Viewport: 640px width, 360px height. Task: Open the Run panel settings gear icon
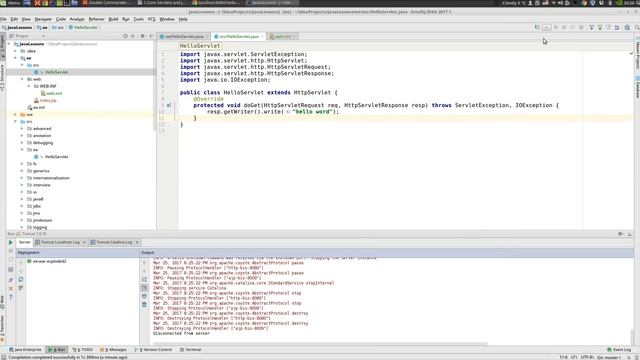pos(620,234)
